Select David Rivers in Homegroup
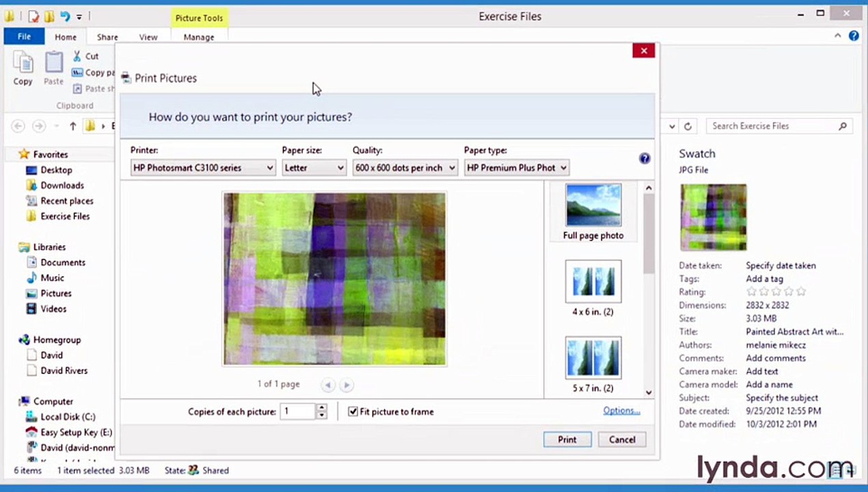 pos(64,370)
